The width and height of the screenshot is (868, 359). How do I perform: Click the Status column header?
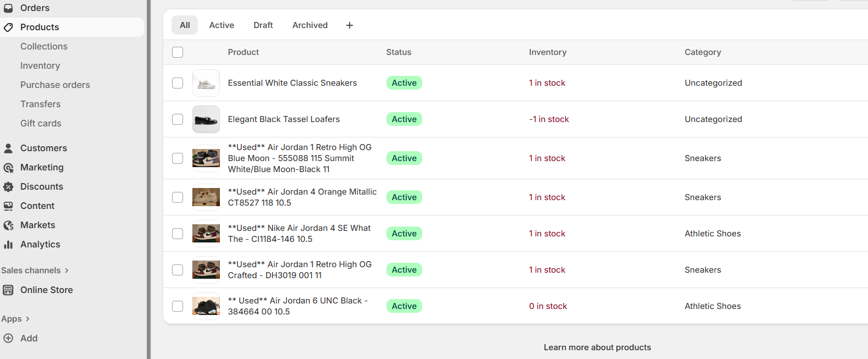399,52
